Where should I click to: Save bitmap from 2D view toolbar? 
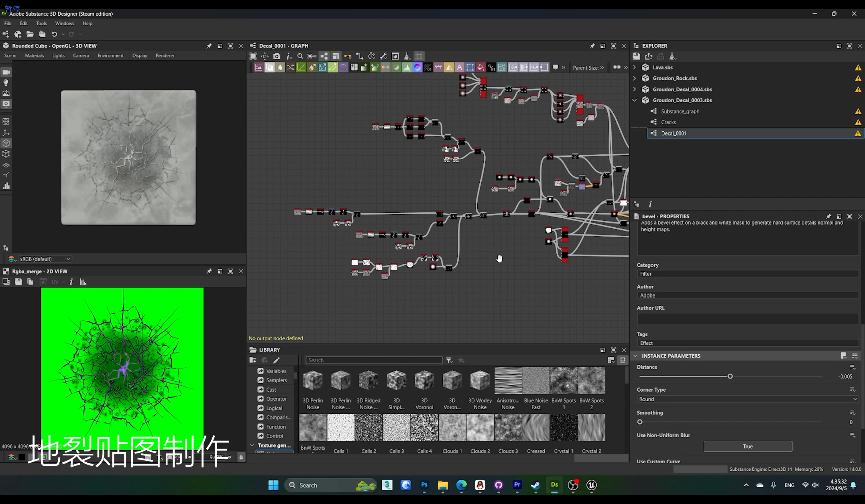click(x=18, y=282)
